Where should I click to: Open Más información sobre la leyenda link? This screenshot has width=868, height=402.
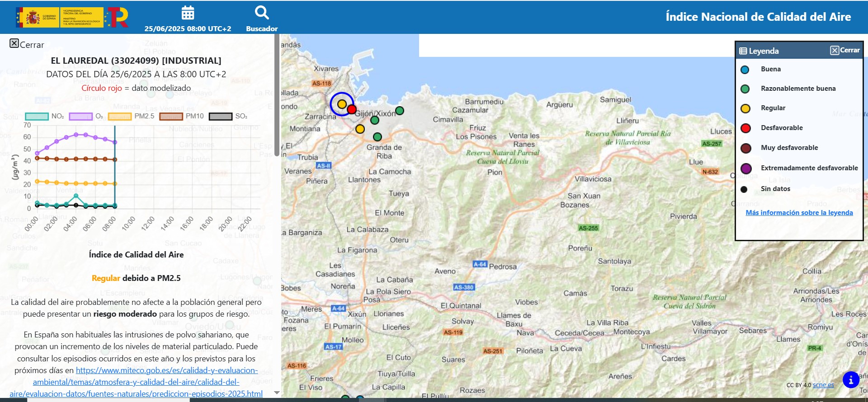pos(799,212)
